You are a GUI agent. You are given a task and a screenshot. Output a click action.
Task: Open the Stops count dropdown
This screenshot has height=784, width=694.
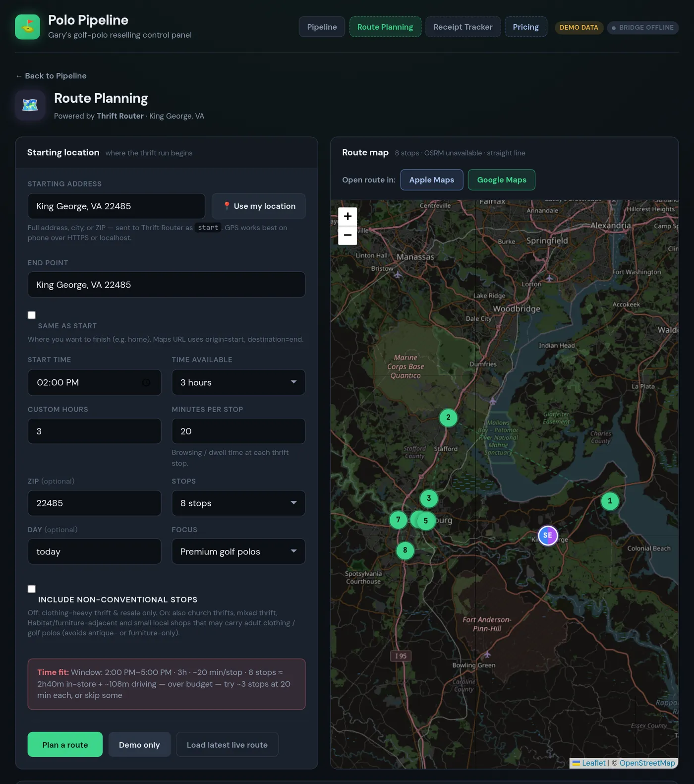pyautogui.click(x=238, y=503)
